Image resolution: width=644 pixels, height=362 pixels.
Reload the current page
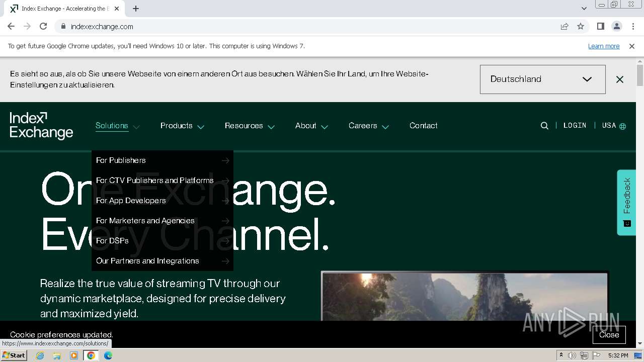43,26
